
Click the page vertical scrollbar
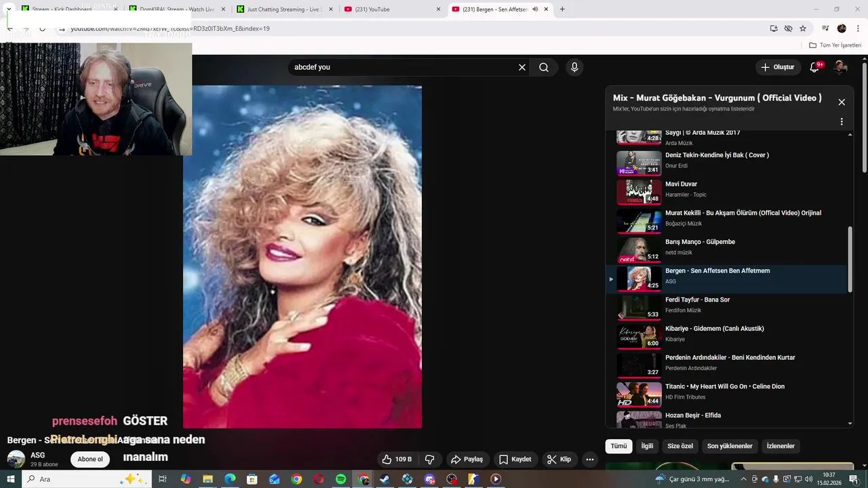click(865, 119)
